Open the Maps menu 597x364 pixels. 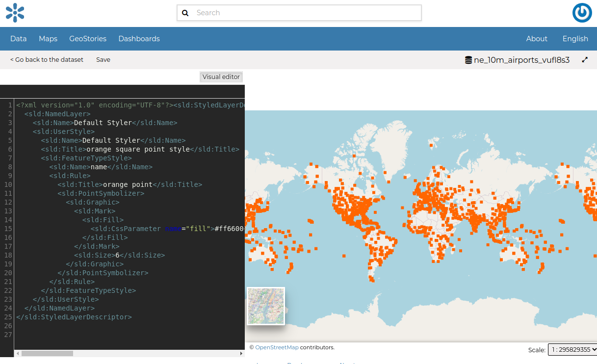point(48,38)
